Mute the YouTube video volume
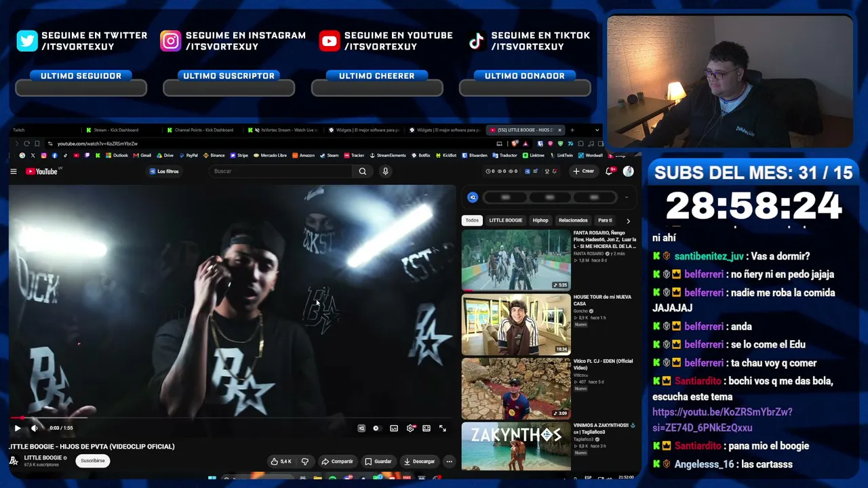This screenshot has height=488, width=868. tap(34, 428)
